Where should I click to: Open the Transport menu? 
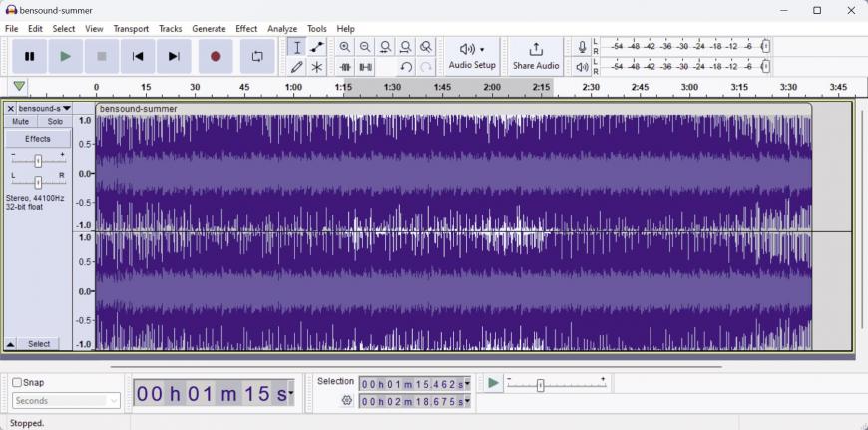click(x=131, y=28)
